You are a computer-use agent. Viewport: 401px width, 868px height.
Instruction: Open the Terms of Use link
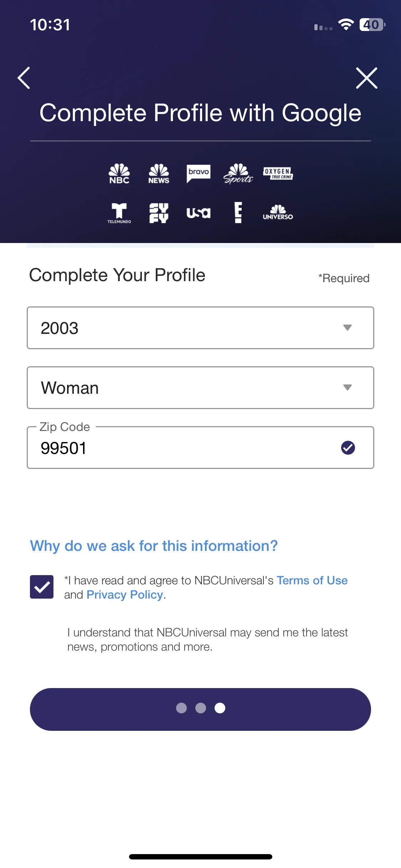coord(312,580)
